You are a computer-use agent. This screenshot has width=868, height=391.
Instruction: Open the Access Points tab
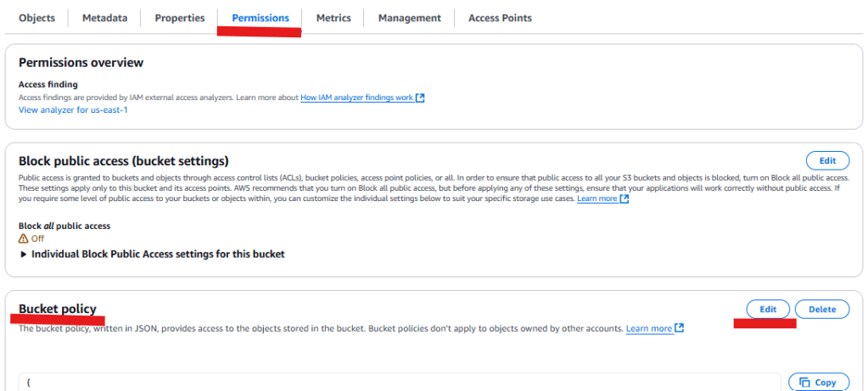pyautogui.click(x=500, y=18)
